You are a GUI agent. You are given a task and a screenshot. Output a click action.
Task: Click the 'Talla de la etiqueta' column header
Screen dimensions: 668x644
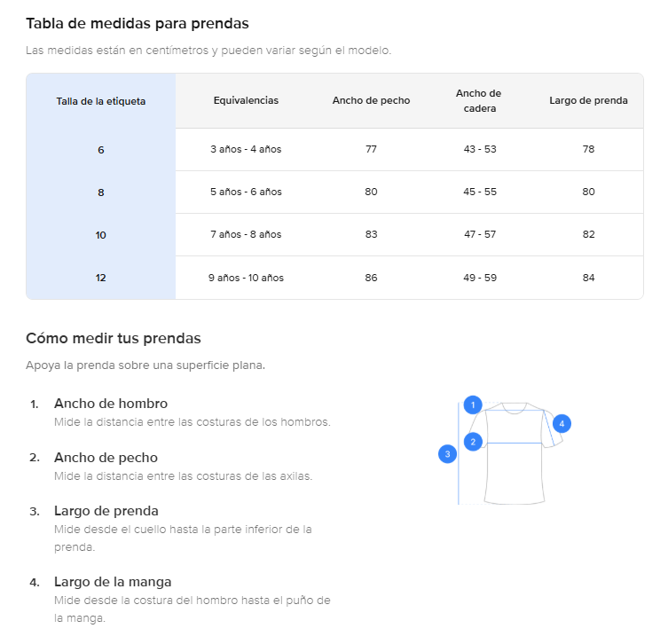[101, 101]
